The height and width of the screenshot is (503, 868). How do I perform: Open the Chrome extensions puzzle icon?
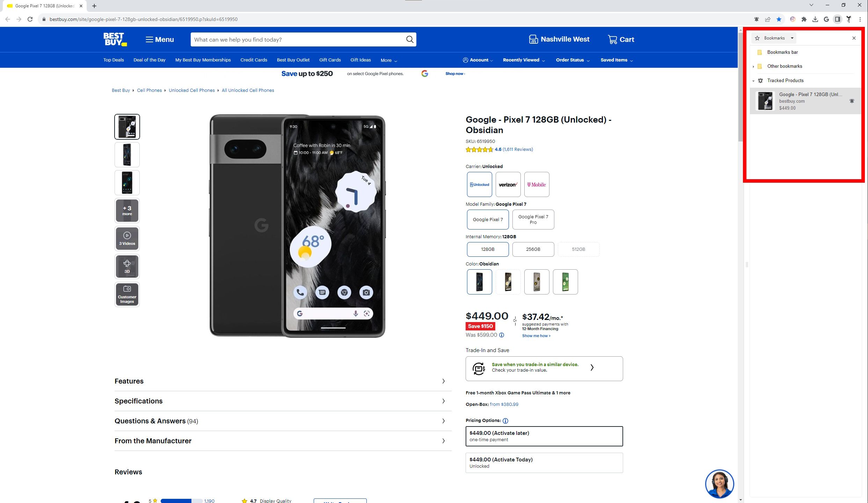click(x=804, y=19)
